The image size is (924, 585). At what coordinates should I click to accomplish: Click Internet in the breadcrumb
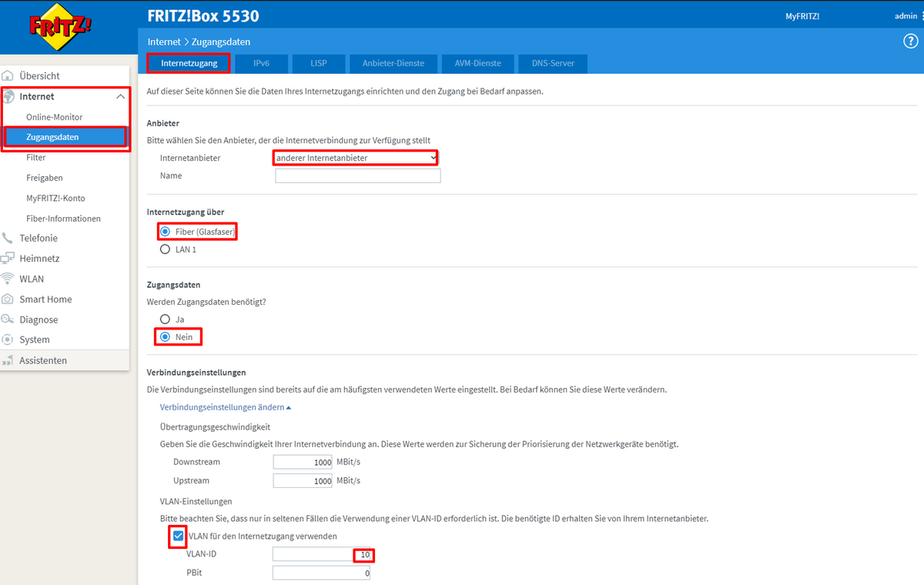[x=163, y=42]
